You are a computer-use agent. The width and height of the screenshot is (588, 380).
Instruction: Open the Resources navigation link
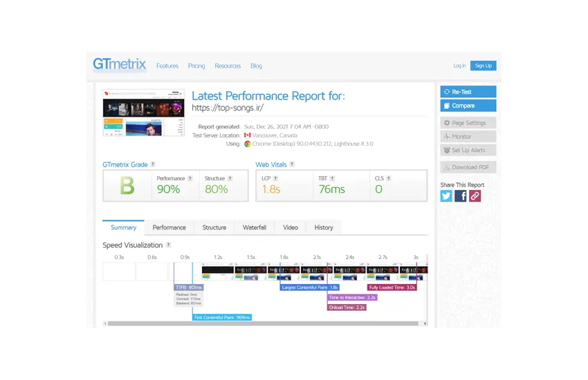[x=228, y=66]
